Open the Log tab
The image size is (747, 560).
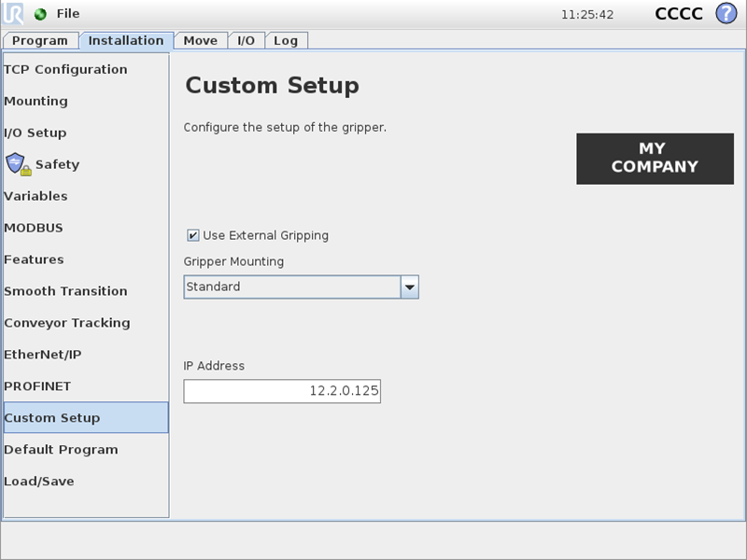pyautogui.click(x=286, y=40)
